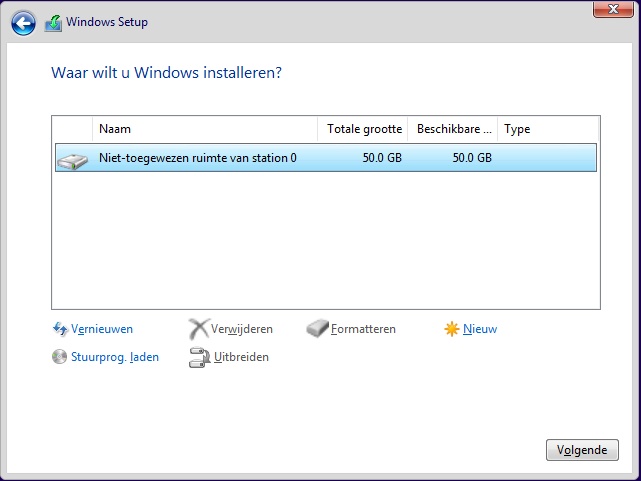Image resolution: width=641 pixels, height=481 pixels.
Task: Click the Windows Setup title icon
Action: tap(53, 22)
